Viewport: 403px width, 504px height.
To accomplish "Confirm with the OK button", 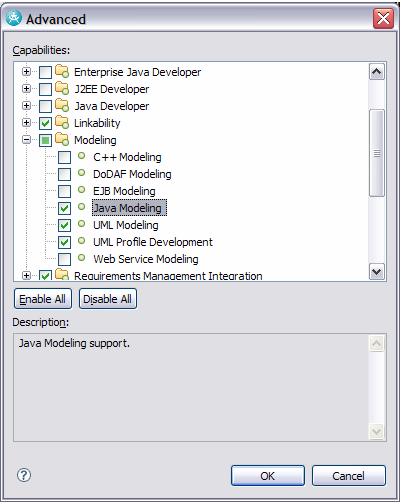I will (x=268, y=476).
